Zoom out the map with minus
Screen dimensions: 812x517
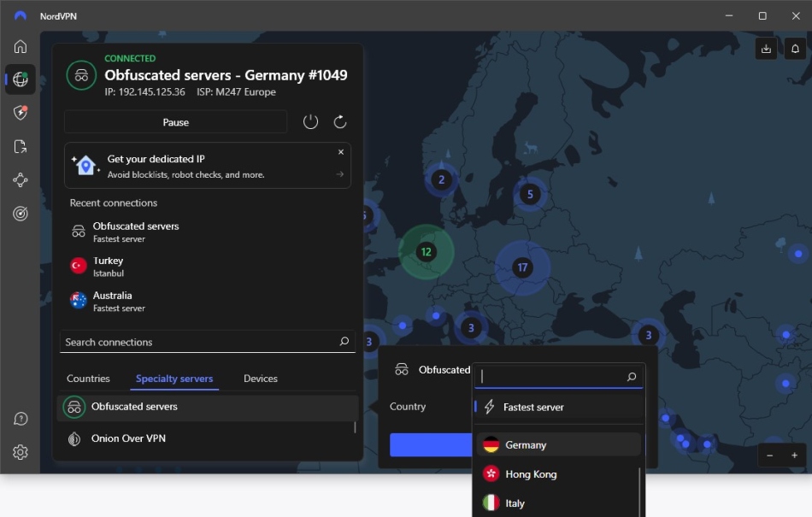pyautogui.click(x=769, y=455)
